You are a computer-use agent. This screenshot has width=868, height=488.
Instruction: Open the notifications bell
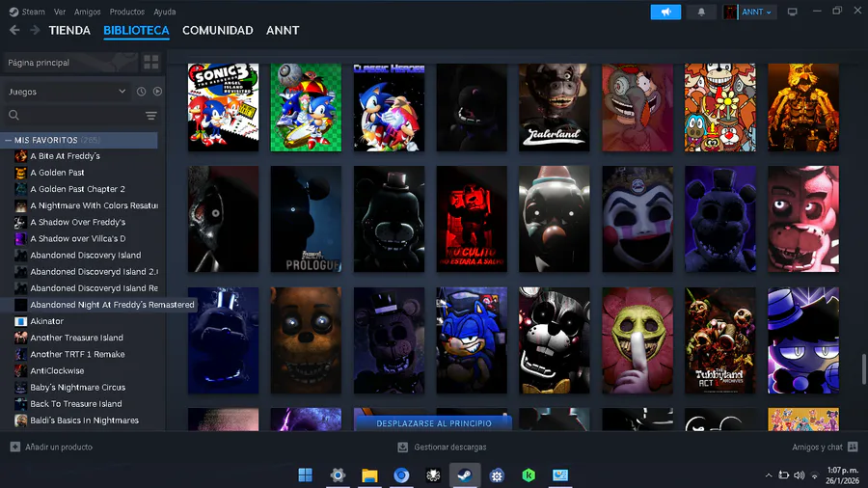(701, 12)
